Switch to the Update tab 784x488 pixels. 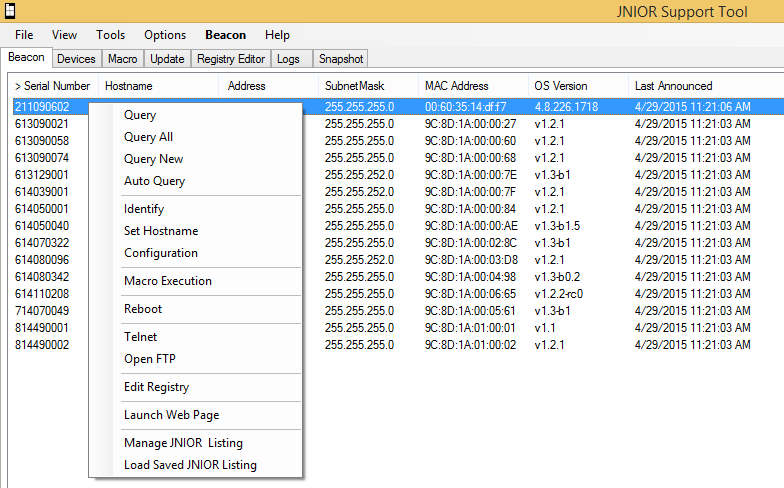tap(167, 59)
